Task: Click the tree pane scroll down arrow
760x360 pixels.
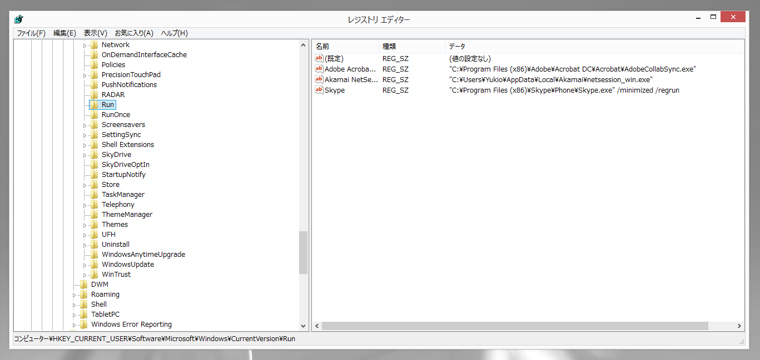Action: [303, 326]
